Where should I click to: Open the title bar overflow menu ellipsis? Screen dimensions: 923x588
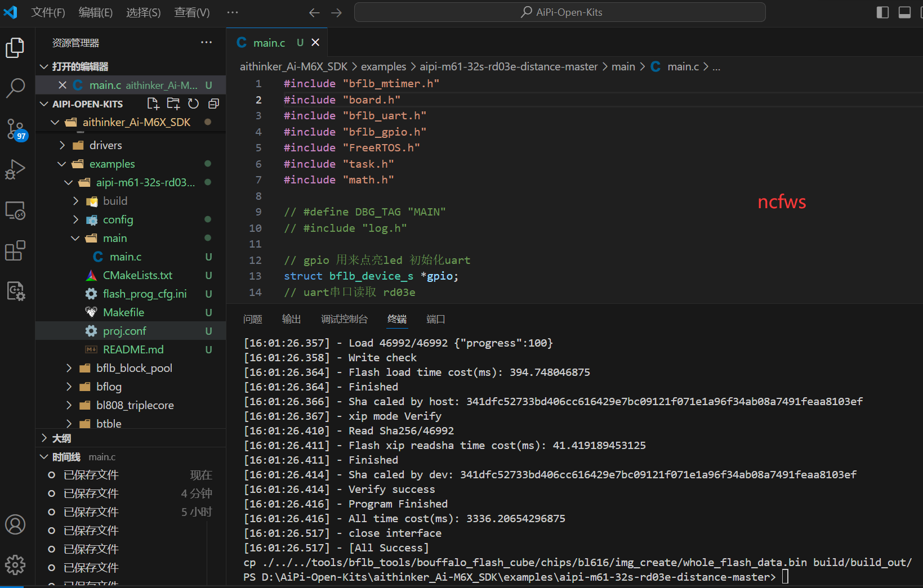tap(233, 12)
